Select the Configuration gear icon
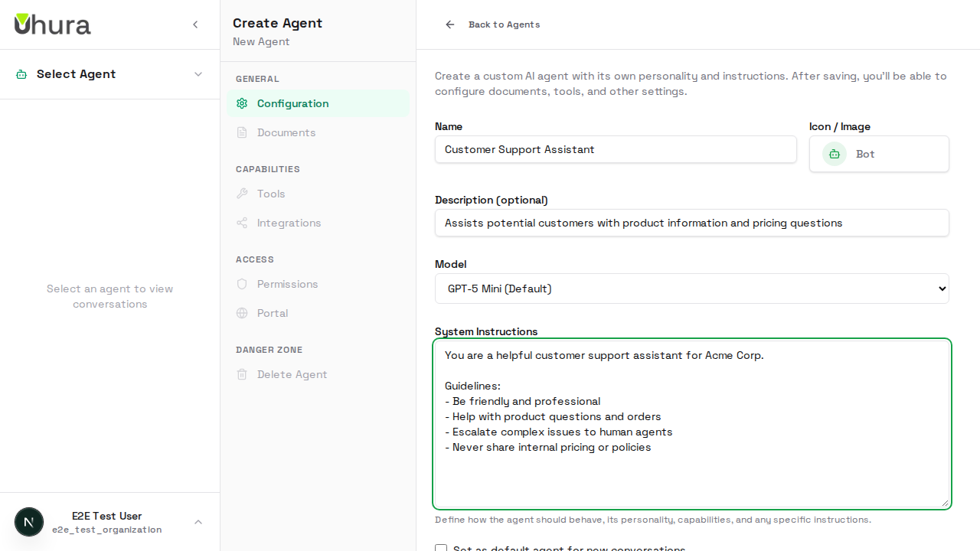980x551 pixels. pyautogui.click(x=242, y=103)
